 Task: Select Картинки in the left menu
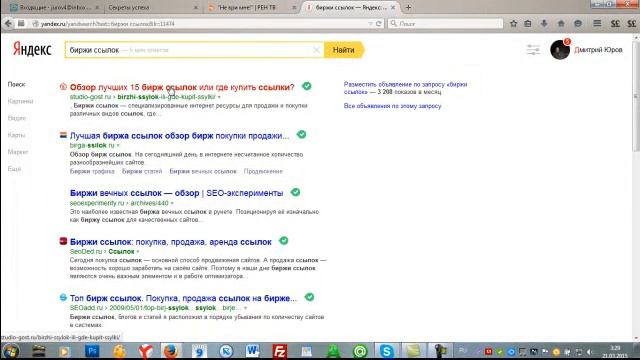click(x=20, y=101)
